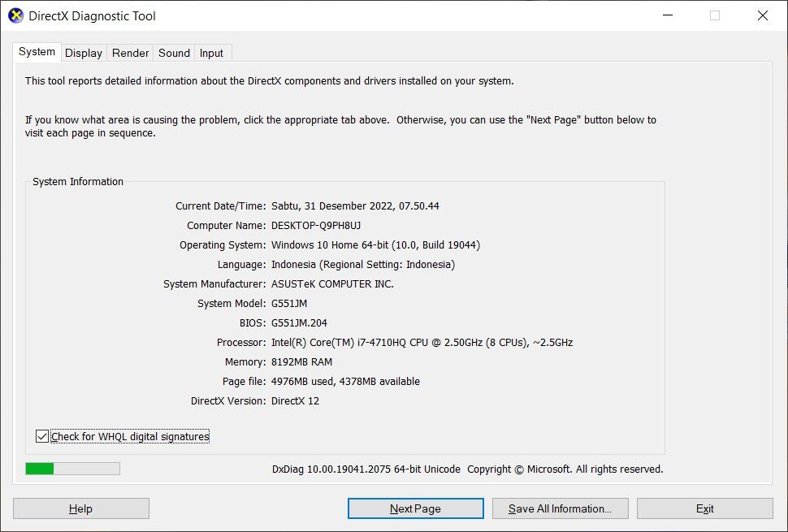Click the 'Processor:' label

(241, 343)
